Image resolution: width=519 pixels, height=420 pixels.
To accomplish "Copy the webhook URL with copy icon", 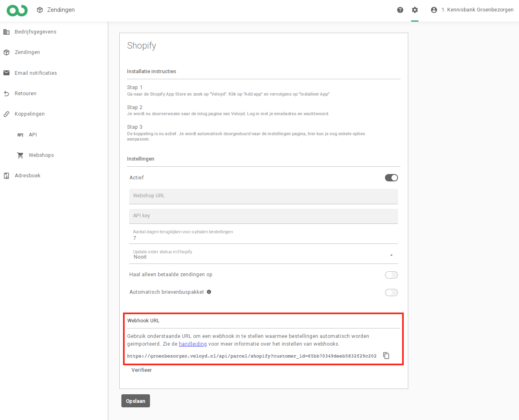I will coord(386,355).
